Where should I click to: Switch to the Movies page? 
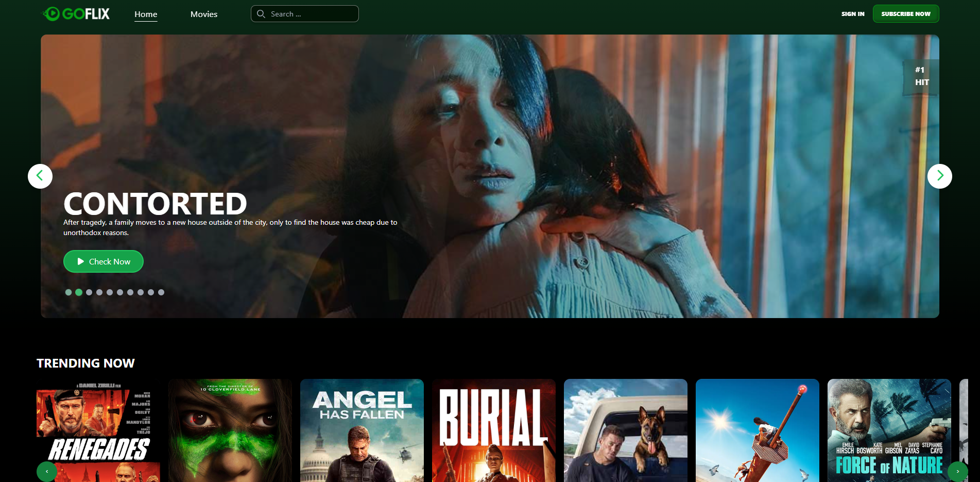(x=204, y=14)
